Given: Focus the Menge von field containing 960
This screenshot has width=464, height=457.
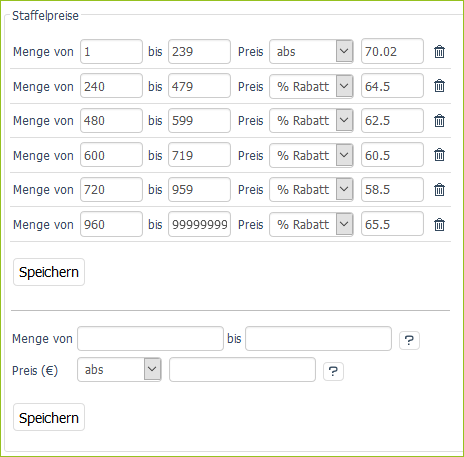Looking at the screenshot, I should click(x=111, y=224).
